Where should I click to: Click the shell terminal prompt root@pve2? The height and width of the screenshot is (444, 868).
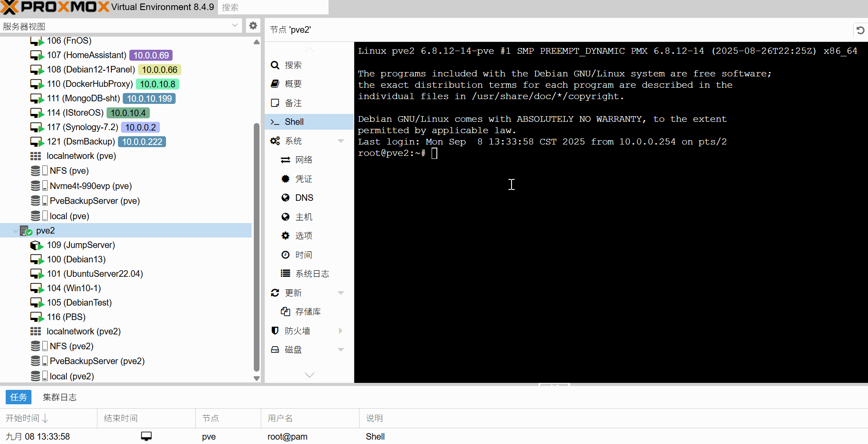pos(392,153)
